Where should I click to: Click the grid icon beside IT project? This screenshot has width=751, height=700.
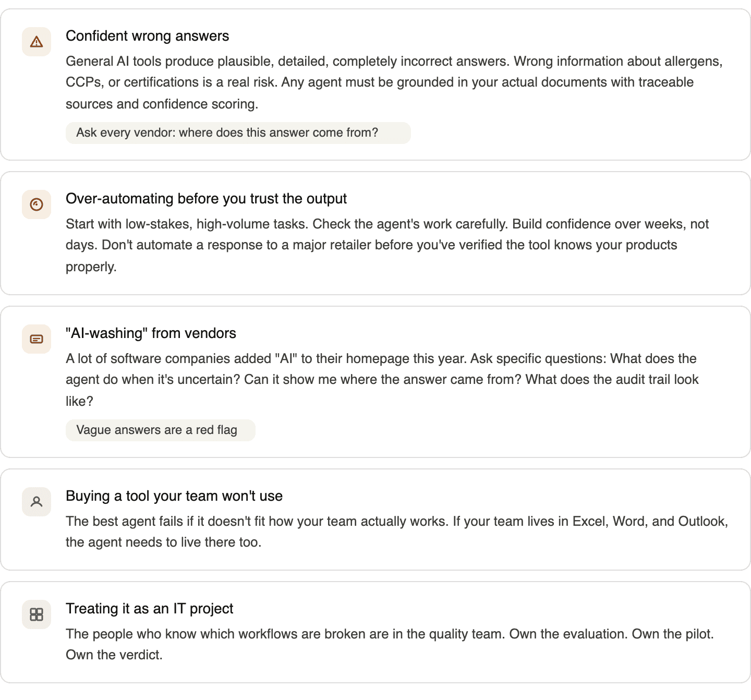(37, 614)
